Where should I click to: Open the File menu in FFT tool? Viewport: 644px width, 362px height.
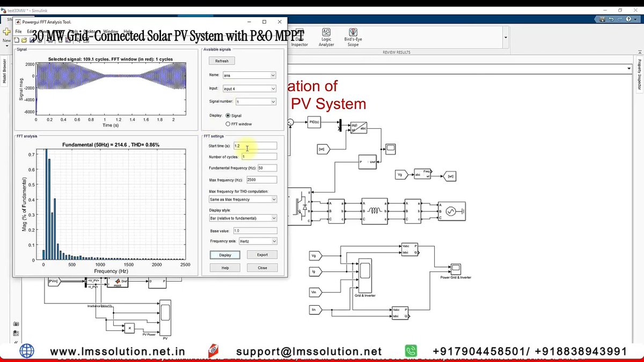[18, 32]
